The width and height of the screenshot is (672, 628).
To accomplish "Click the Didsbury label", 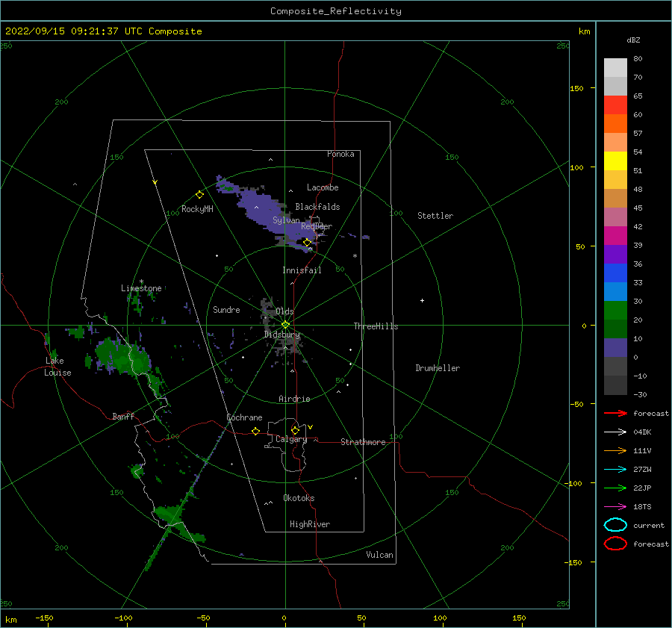I will tap(282, 335).
